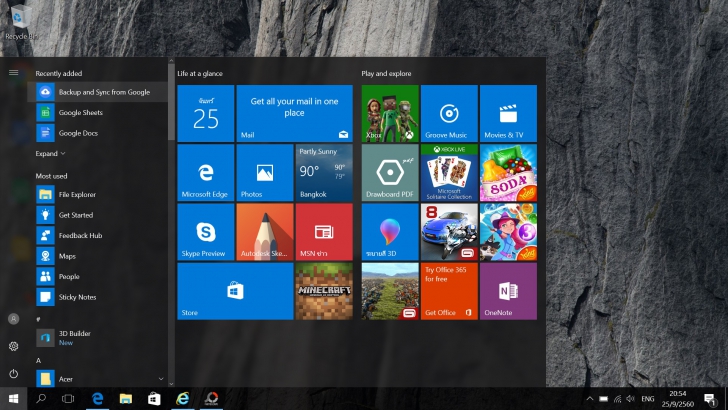Open Backup and Sync from Google

tap(103, 92)
